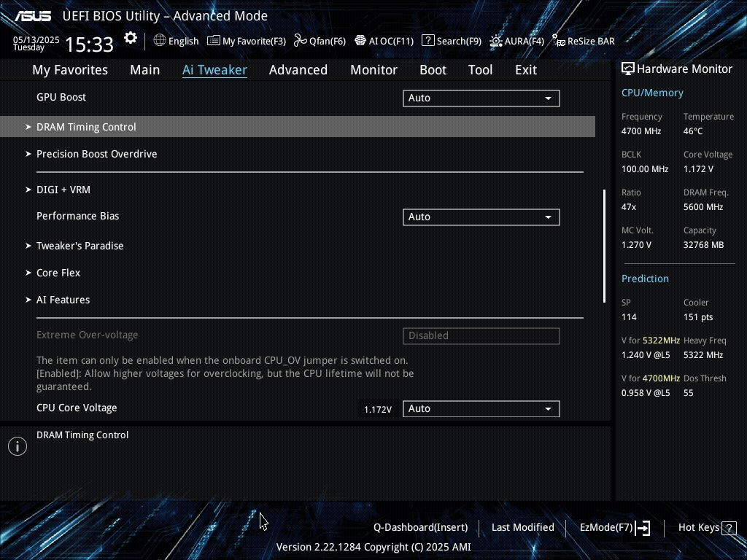Image resolution: width=747 pixels, height=560 pixels.
Task: Click the Search question mark icon
Action: click(x=427, y=41)
